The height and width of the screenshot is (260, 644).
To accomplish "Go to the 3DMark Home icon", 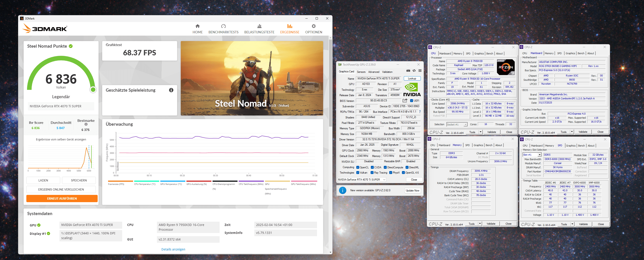I will (198, 26).
